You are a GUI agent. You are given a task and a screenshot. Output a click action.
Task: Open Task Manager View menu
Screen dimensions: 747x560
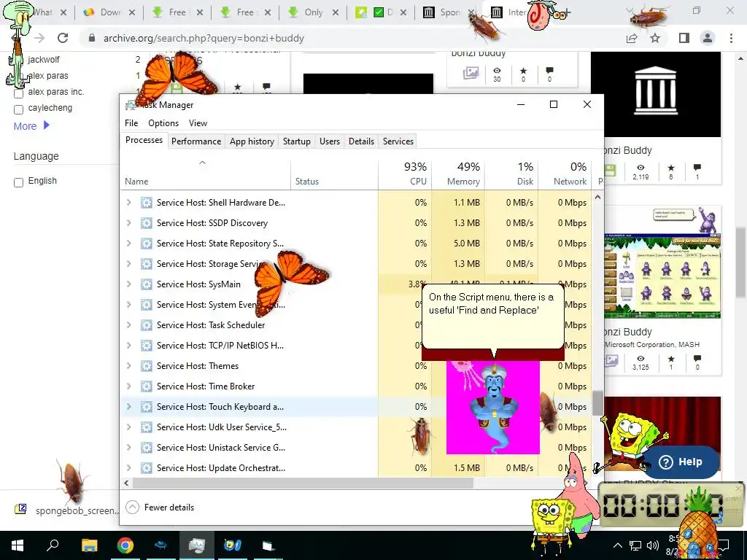click(x=198, y=122)
